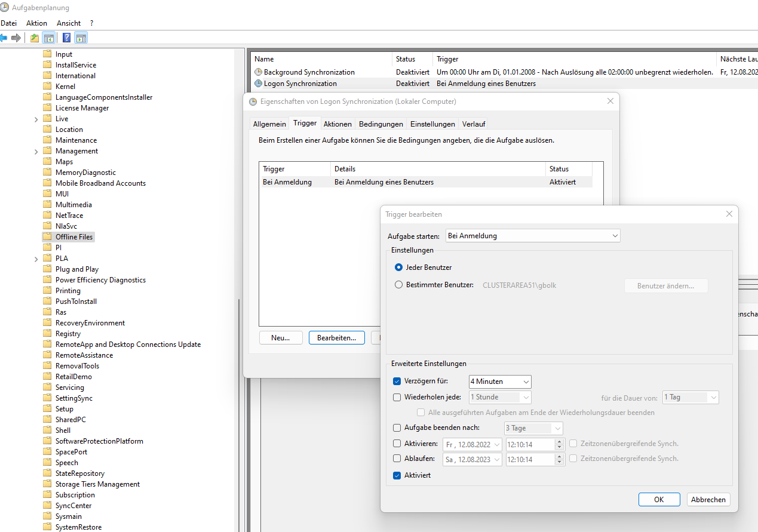Switch to the Allgemein tab

click(269, 124)
